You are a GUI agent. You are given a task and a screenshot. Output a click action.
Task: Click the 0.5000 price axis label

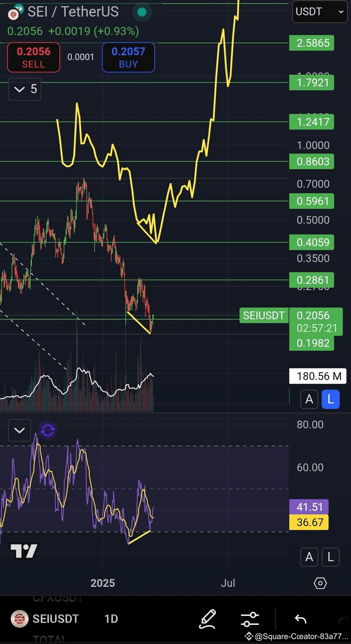[x=313, y=220]
